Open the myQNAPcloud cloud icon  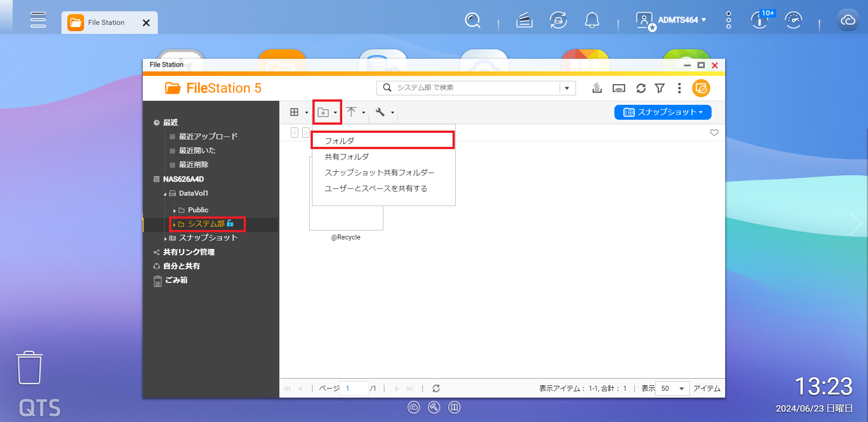[x=848, y=20]
